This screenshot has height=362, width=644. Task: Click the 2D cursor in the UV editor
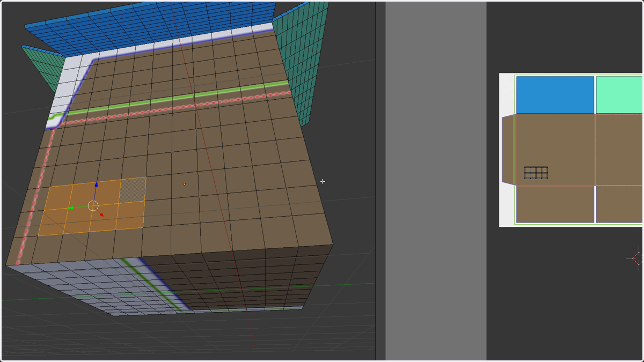[638, 258]
